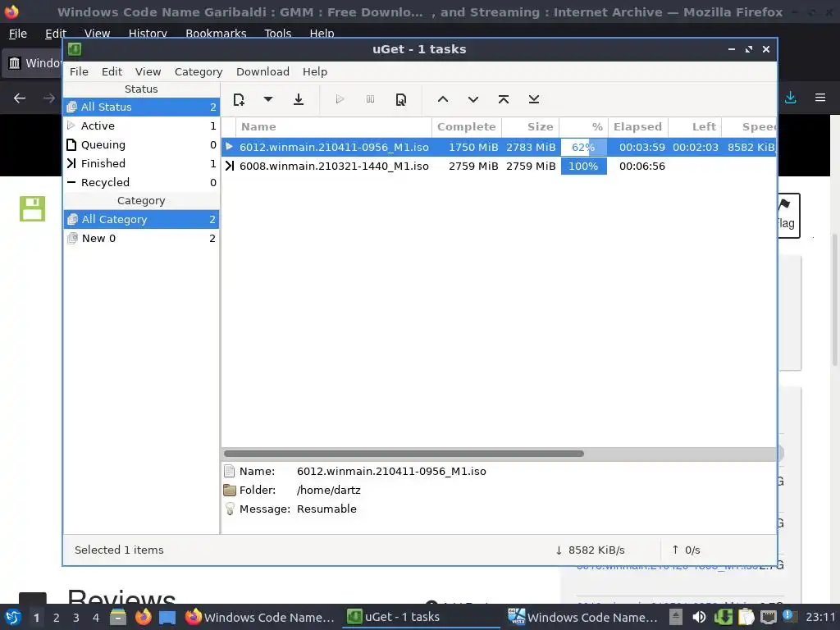Select All Status in the status list
Image resolution: width=840 pixels, height=630 pixels.
141,107
